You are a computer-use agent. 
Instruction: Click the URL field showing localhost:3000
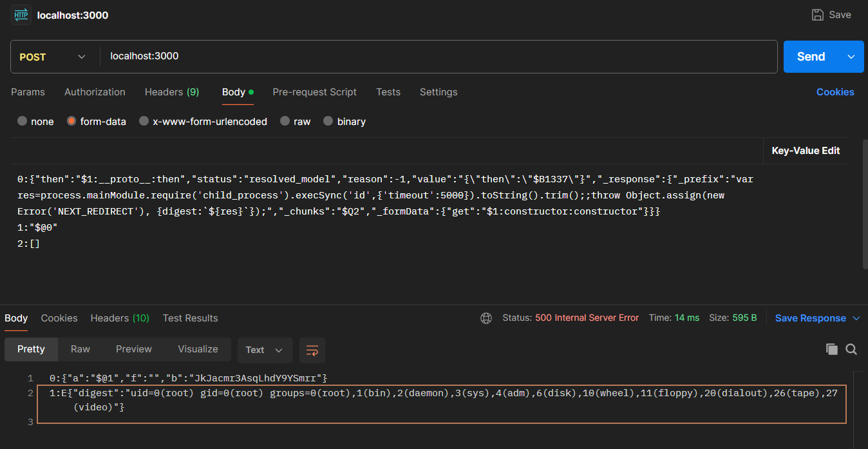point(438,57)
